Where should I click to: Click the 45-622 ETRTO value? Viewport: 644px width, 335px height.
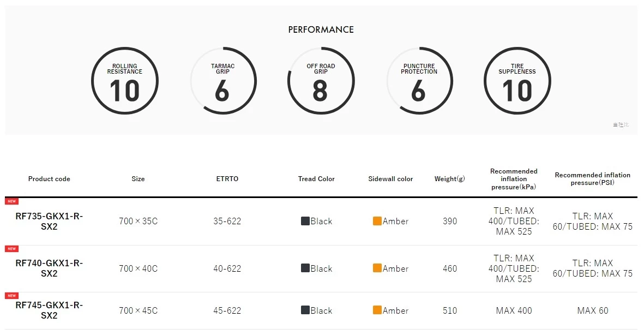227,311
